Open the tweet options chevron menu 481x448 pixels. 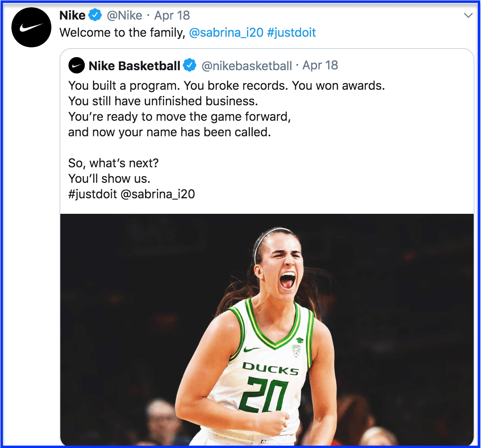(468, 16)
